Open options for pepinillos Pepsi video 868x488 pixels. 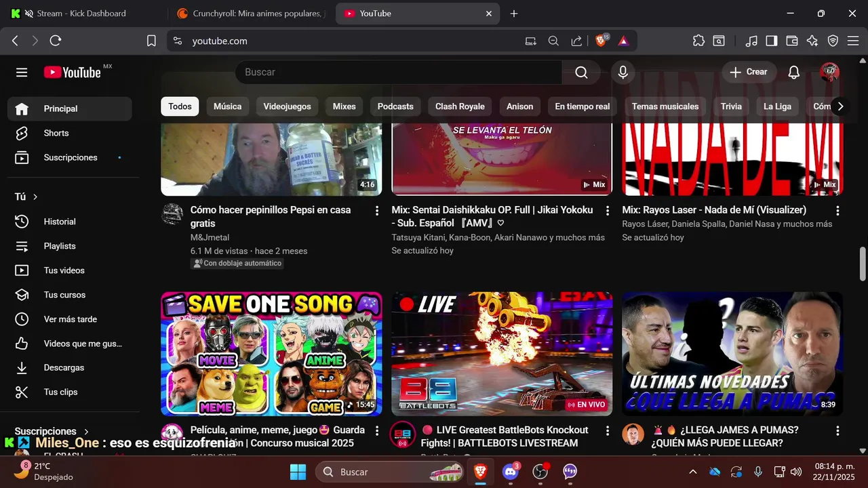(x=377, y=211)
